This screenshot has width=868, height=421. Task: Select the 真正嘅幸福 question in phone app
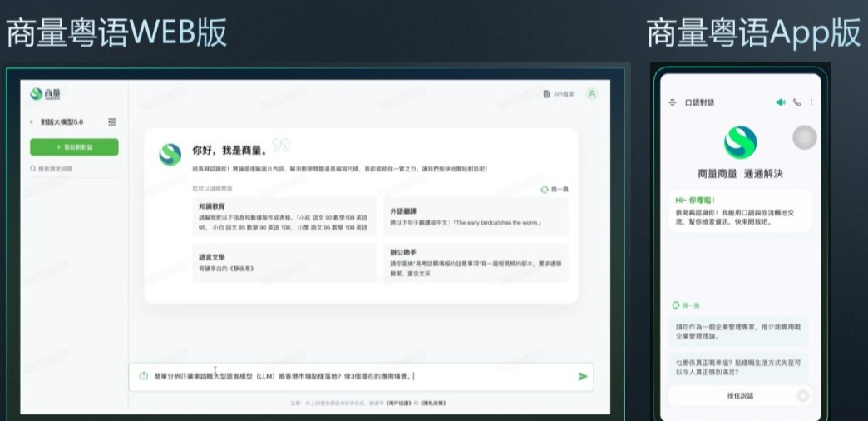click(738, 367)
